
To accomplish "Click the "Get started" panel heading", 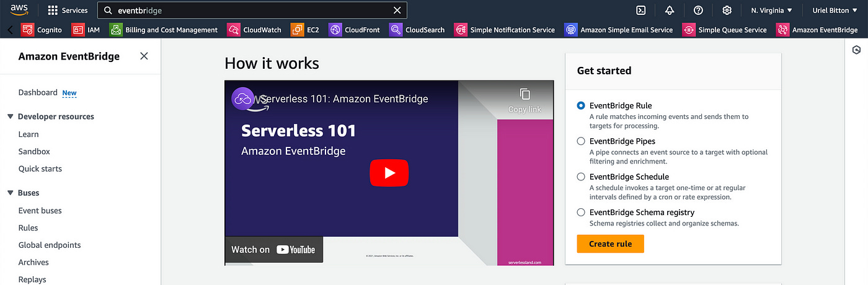I will pos(604,71).
